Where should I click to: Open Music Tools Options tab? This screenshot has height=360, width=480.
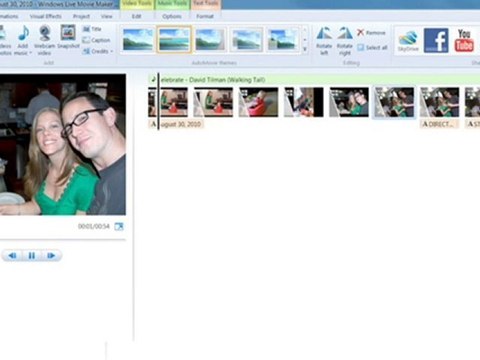(172, 16)
